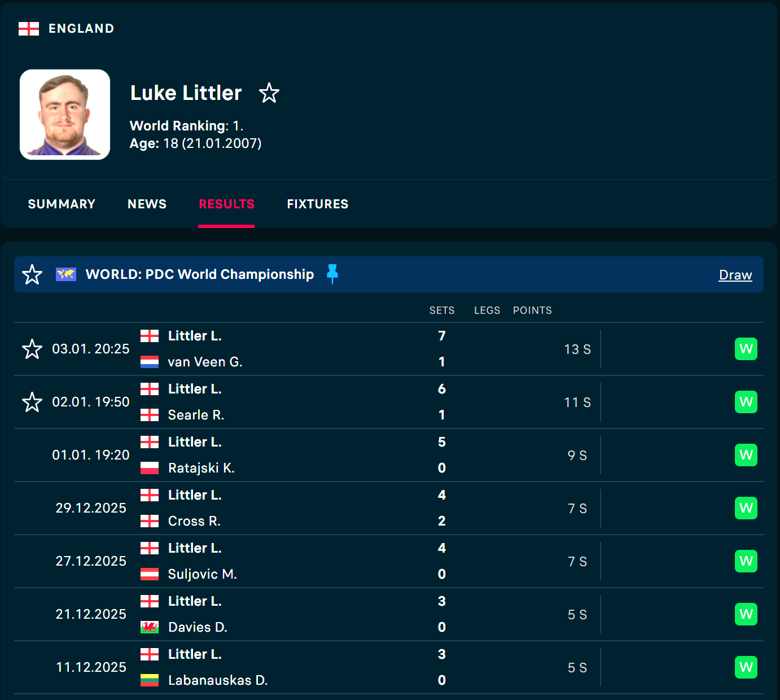Viewport: 780px width, 700px height.
Task: Click the 29.12.2025 match date
Action: click(91, 508)
